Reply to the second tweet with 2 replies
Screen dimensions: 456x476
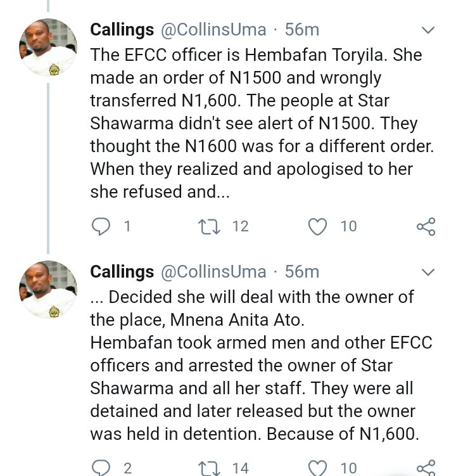click(101, 468)
